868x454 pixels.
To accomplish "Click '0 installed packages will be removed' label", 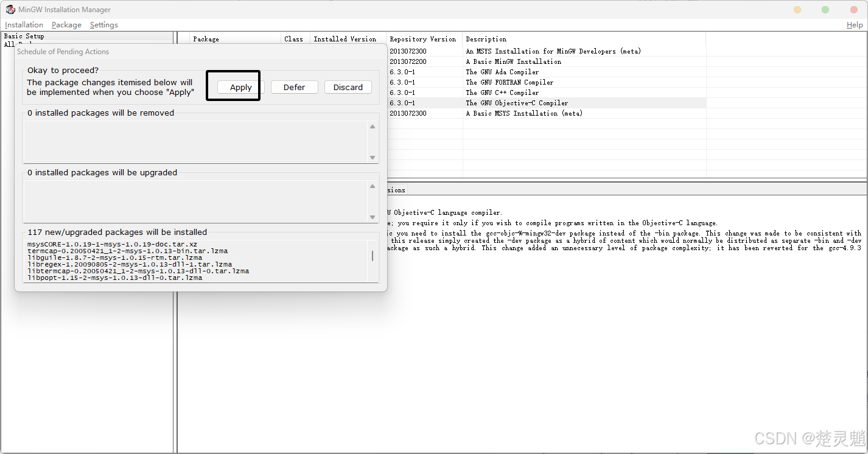I will 100,113.
